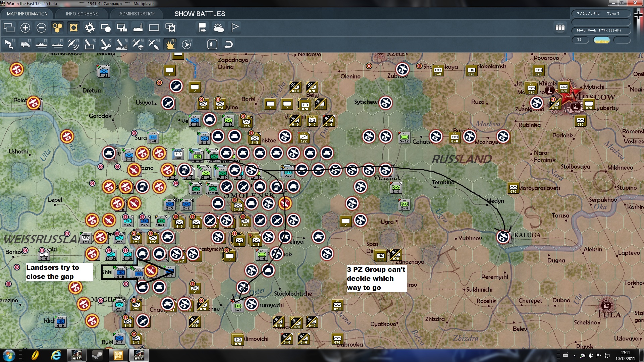This screenshot has width=644, height=362.
Task: Select the F3 naval transport mode
Action: [x=41, y=44]
